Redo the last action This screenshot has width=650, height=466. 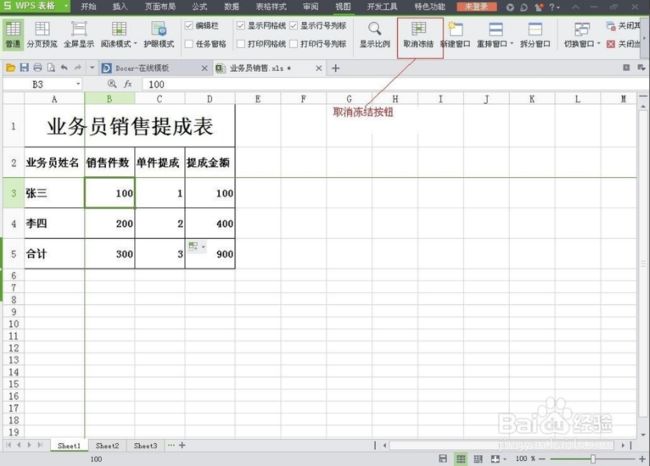coord(78,68)
